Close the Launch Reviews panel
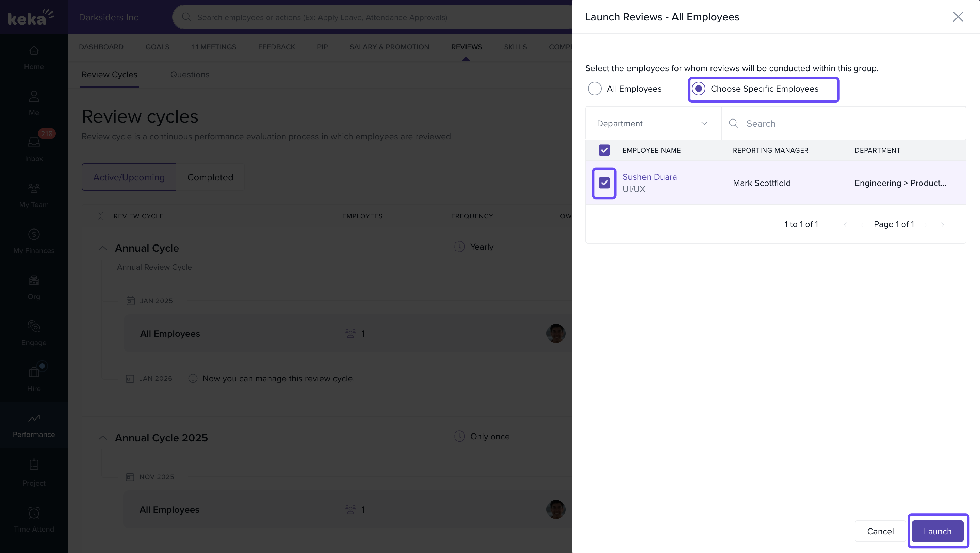 coord(958,17)
